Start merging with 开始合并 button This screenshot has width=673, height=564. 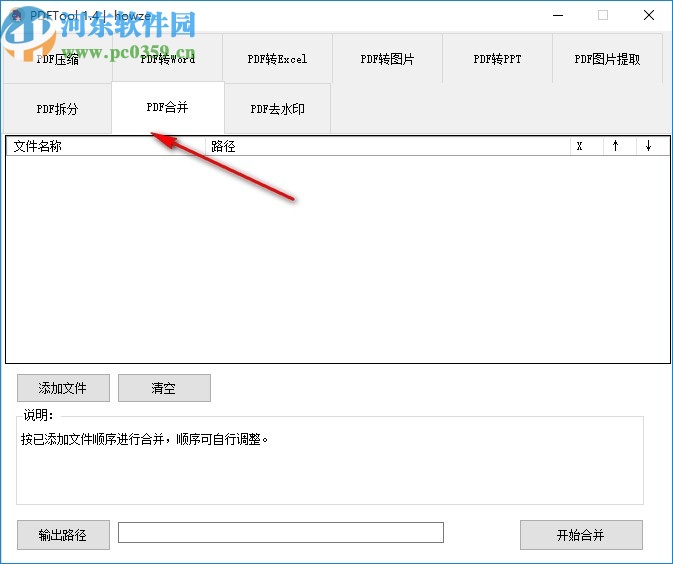tap(581, 535)
